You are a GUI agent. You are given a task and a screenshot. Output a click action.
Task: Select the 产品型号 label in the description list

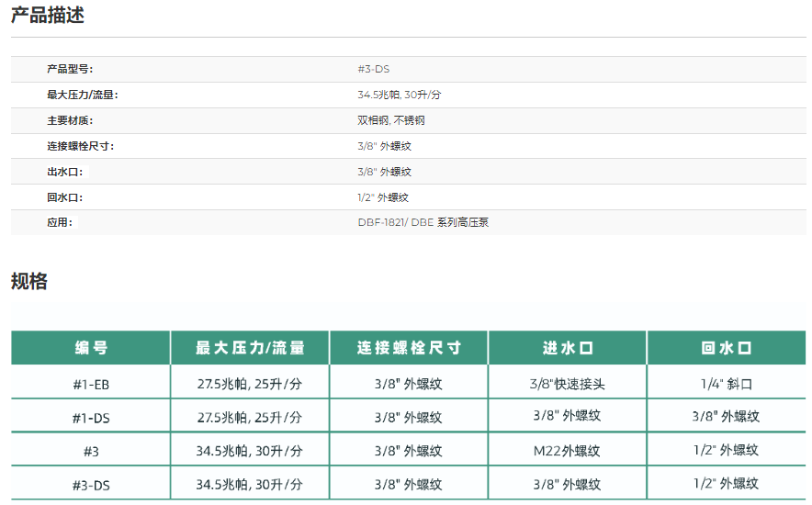coord(70,69)
